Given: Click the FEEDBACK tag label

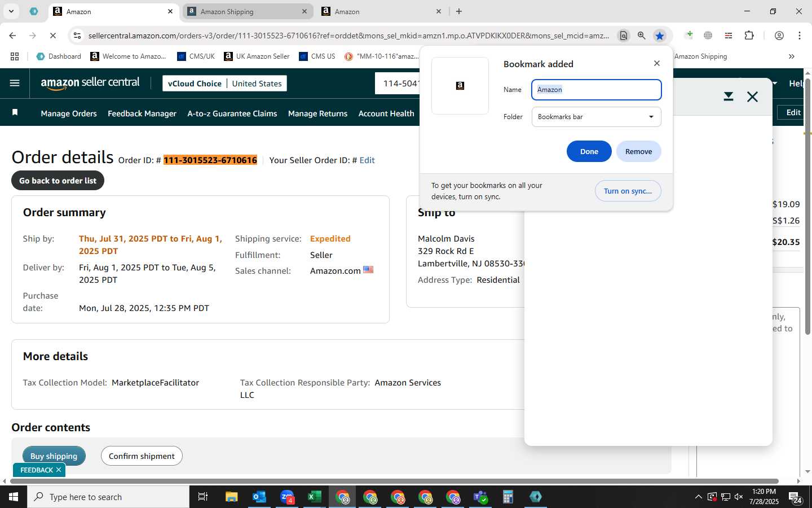Looking at the screenshot, I should click(37, 470).
